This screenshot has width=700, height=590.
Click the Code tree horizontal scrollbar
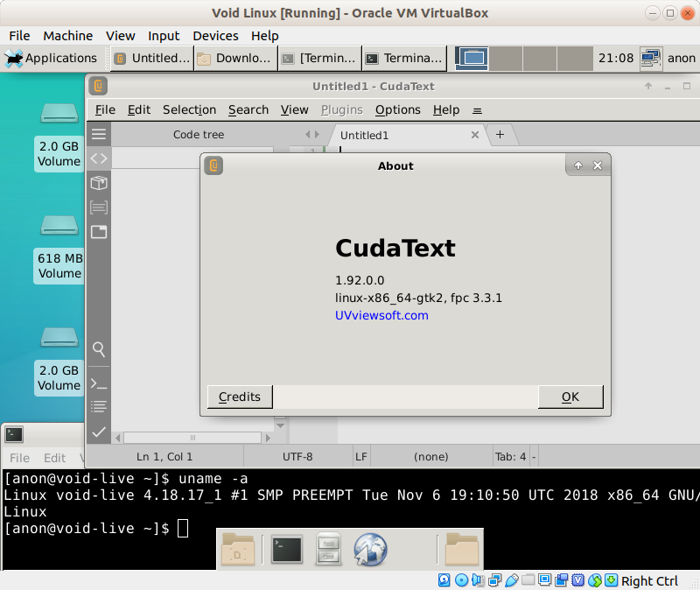[192, 437]
